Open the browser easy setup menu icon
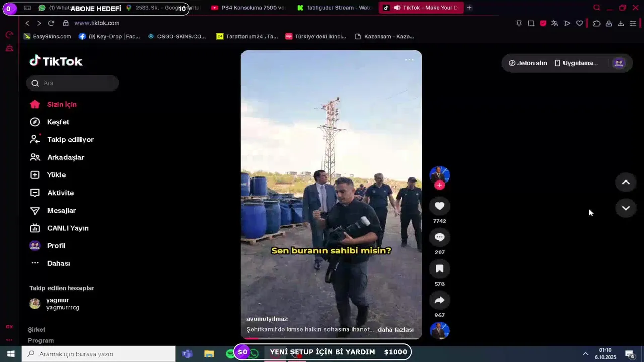 pos(633,23)
